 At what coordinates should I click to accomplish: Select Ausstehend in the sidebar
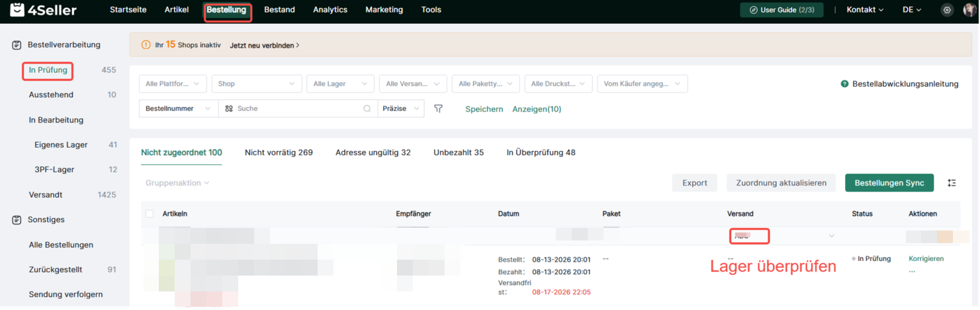pyautogui.click(x=51, y=95)
